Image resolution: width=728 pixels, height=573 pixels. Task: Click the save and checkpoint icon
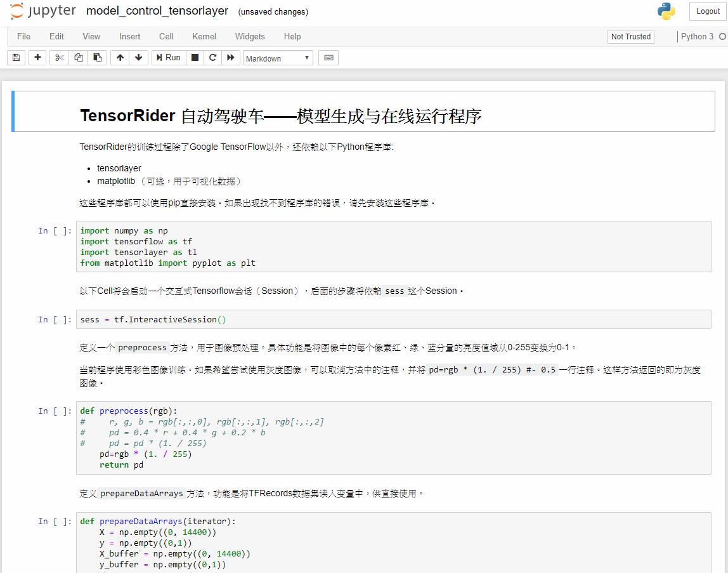coord(16,58)
